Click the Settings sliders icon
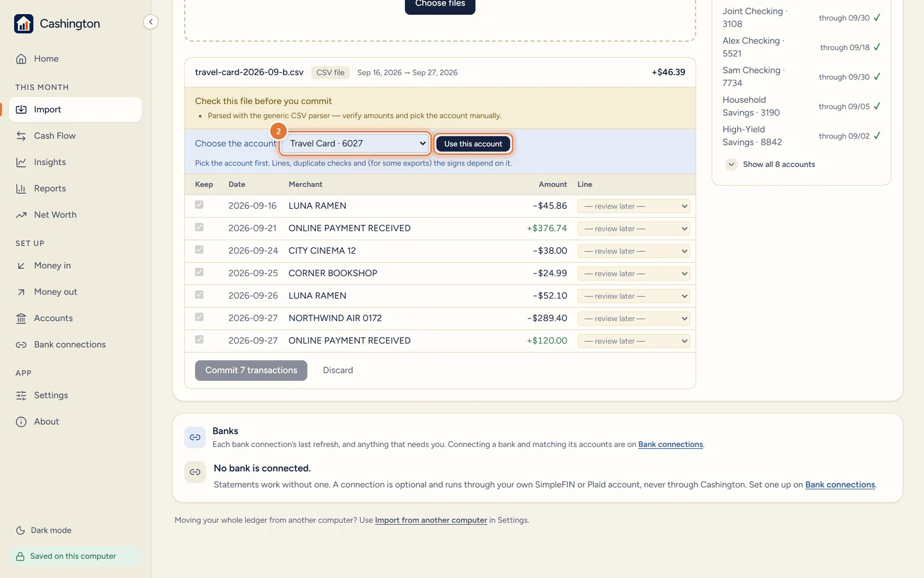This screenshot has width=924, height=578. pos(21,396)
